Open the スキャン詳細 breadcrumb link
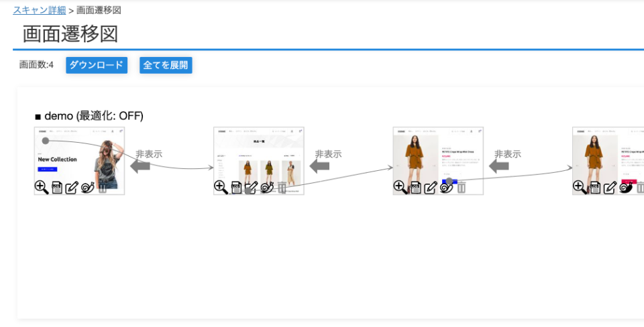The height and width of the screenshot is (327, 644). pyautogui.click(x=40, y=10)
